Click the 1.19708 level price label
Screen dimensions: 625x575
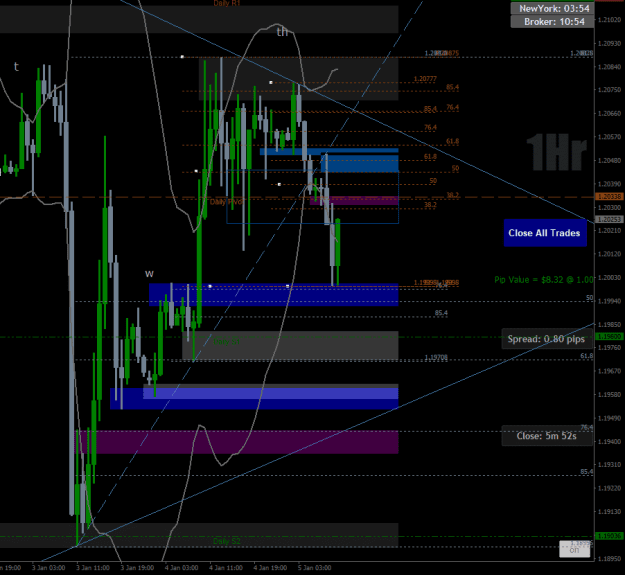(436, 357)
